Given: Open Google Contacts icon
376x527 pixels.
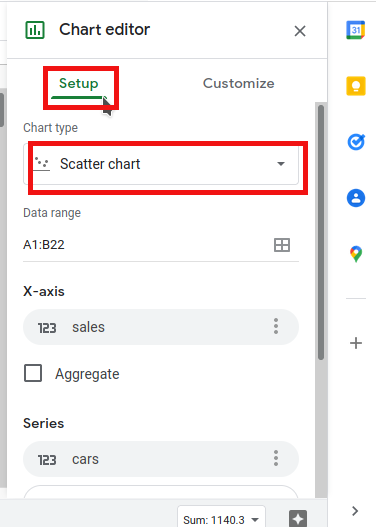Looking at the screenshot, I should click(356, 198).
